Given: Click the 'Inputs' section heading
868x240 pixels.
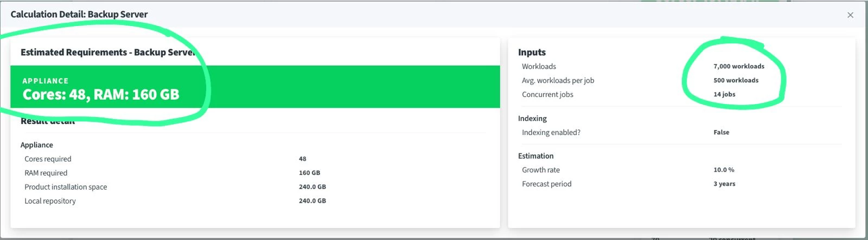Looking at the screenshot, I should click(532, 53).
